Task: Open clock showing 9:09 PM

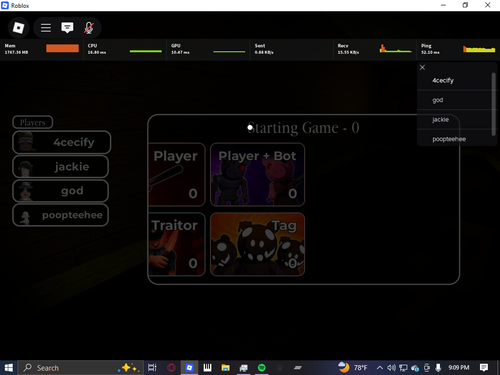Action: (459, 368)
